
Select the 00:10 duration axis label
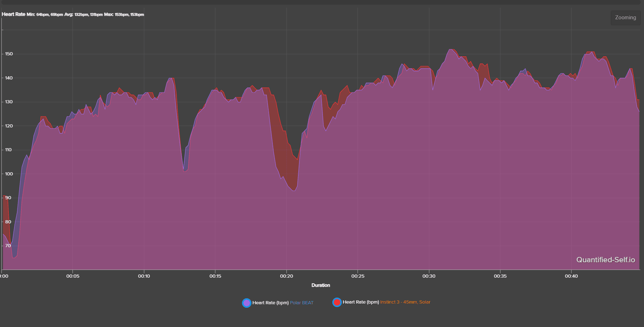coord(144,276)
